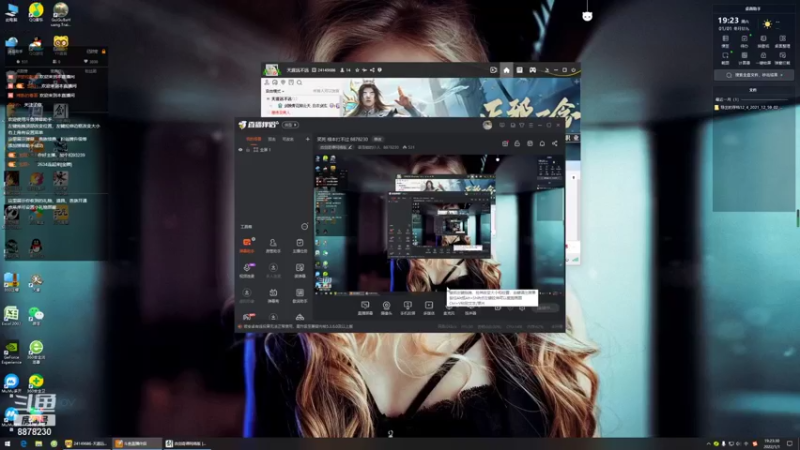Image resolution: width=800 pixels, height=450 pixels.
Task: Select the camera source icon below the preview
Action: coord(386,308)
